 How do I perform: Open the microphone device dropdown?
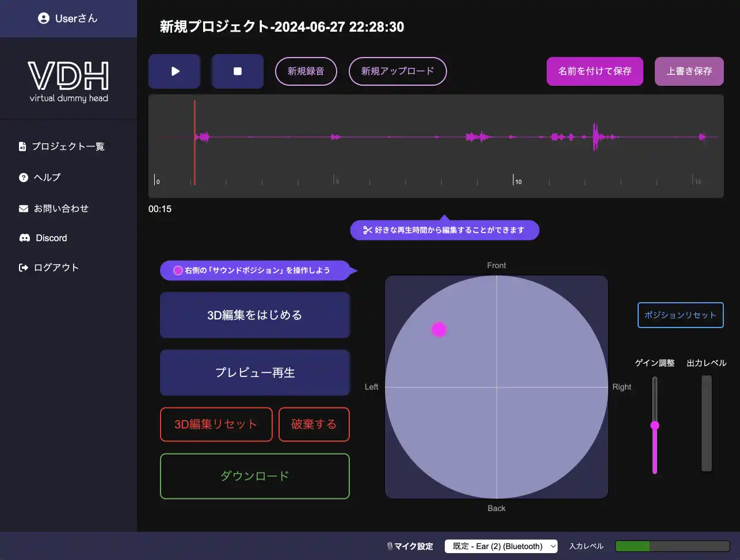pyautogui.click(x=501, y=546)
